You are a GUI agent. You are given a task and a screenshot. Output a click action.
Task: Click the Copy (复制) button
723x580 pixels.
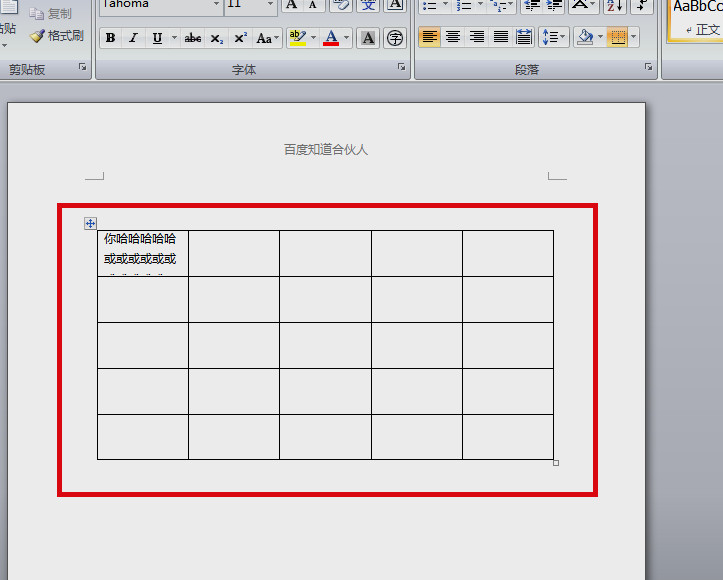click(x=51, y=14)
